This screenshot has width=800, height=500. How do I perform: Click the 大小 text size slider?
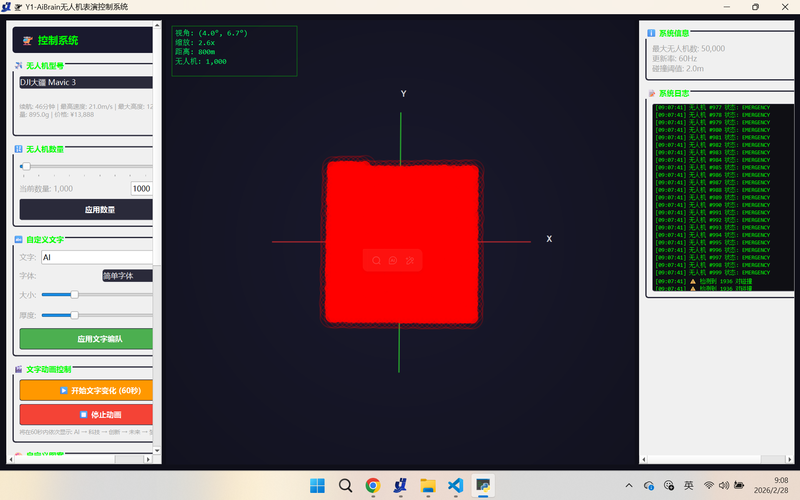coord(75,295)
